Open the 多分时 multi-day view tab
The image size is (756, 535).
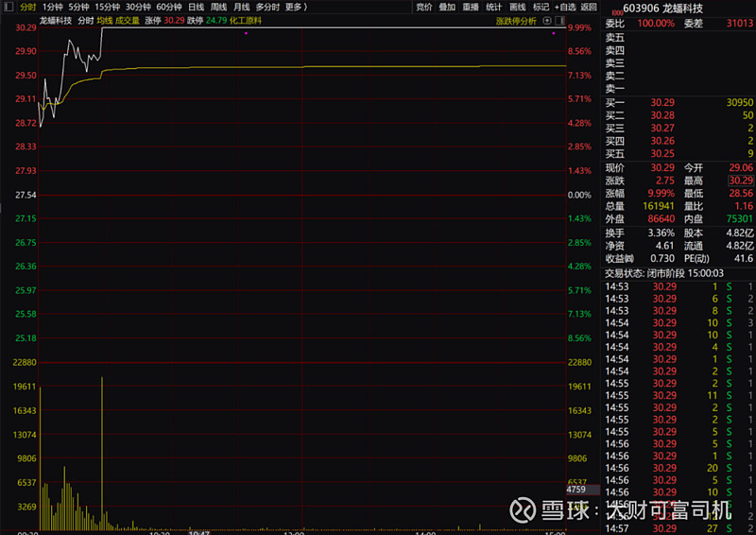tap(267, 7)
